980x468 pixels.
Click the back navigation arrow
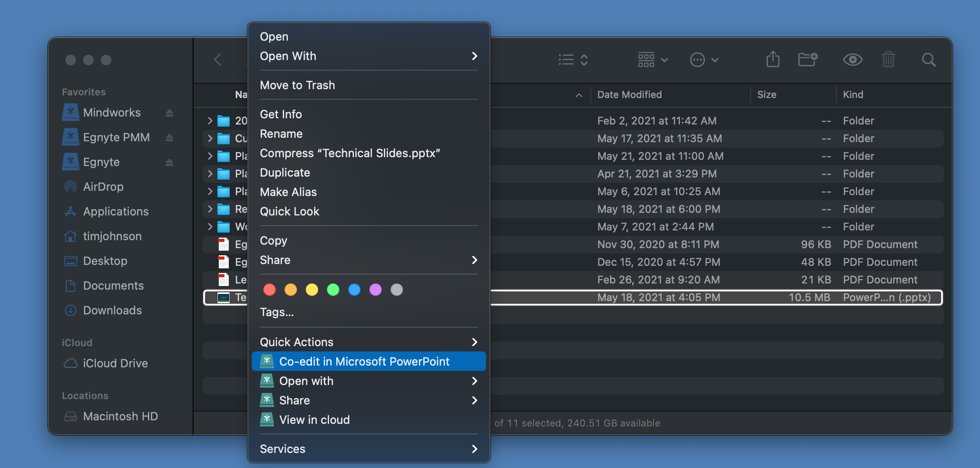pos(218,60)
